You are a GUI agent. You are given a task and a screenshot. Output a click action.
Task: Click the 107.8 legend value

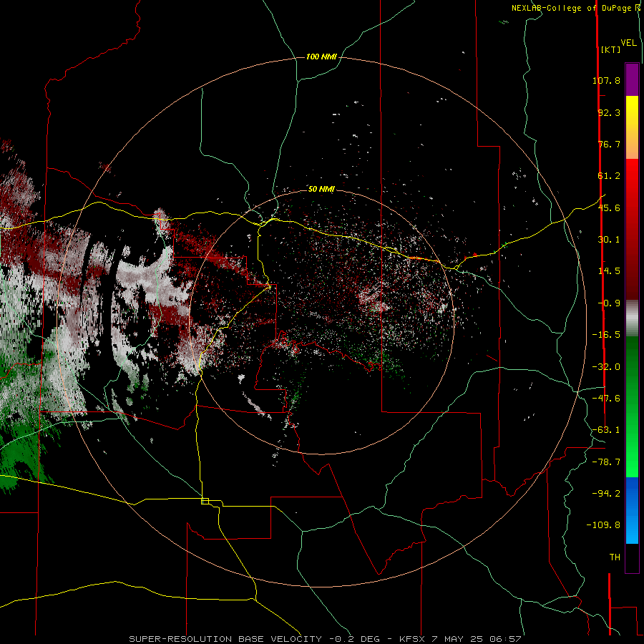tap(606, 80)
